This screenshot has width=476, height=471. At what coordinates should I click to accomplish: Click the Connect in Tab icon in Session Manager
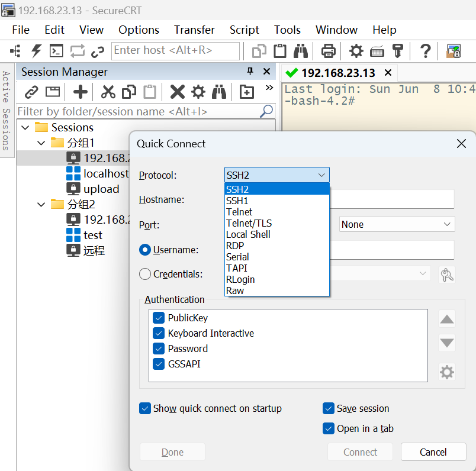pos(53,92)
